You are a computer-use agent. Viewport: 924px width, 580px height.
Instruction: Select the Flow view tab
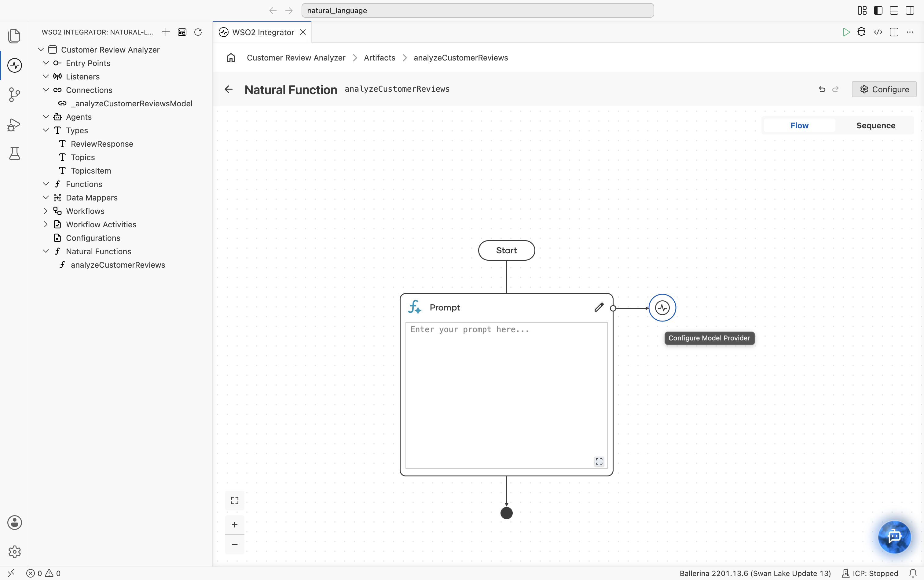pos(799,125)
